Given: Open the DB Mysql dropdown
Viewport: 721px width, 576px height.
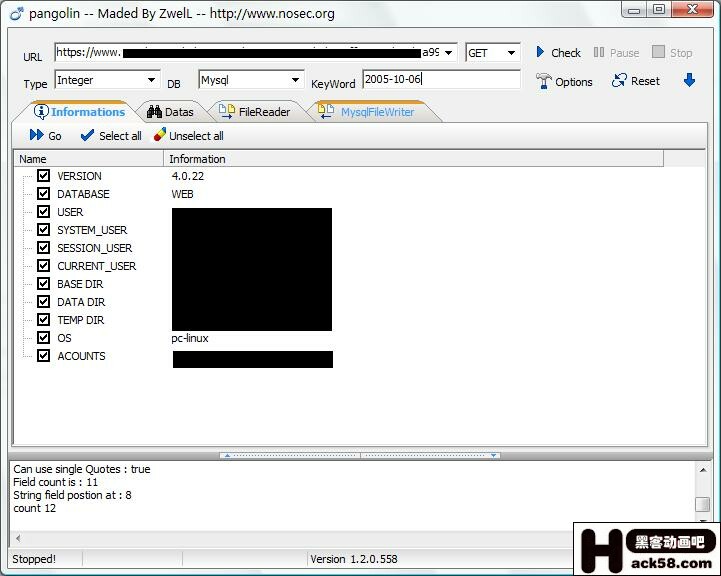Looking at the screenshot, I should [295, 80].
